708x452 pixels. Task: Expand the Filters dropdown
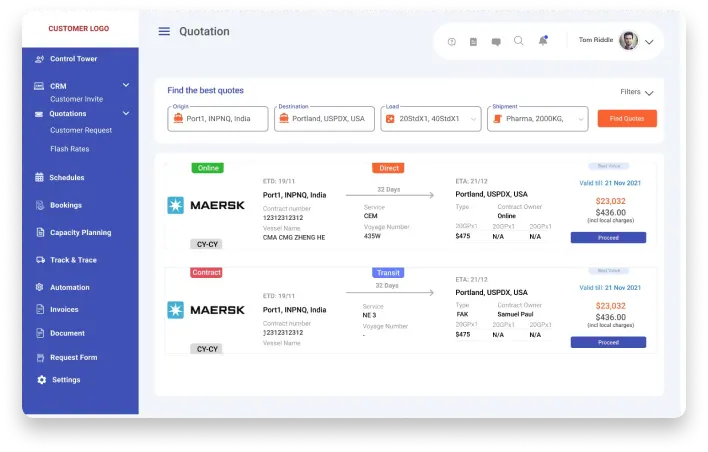[637, 92]
